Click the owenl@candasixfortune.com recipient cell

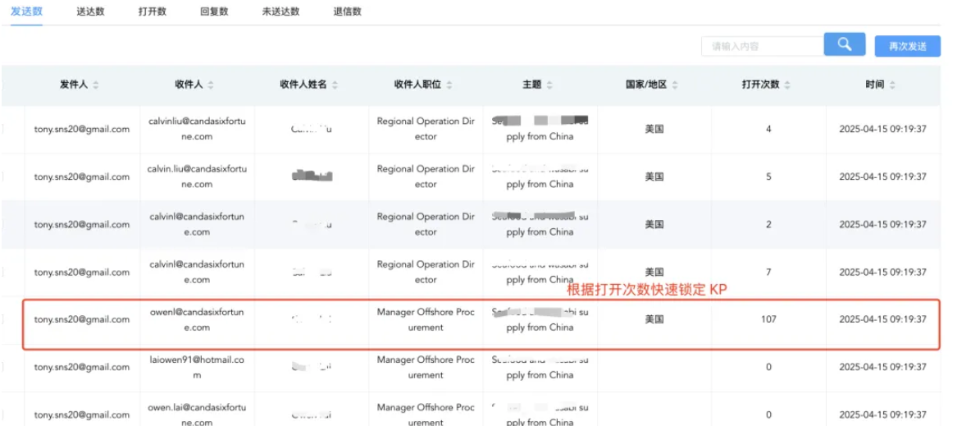click(197, 319)
